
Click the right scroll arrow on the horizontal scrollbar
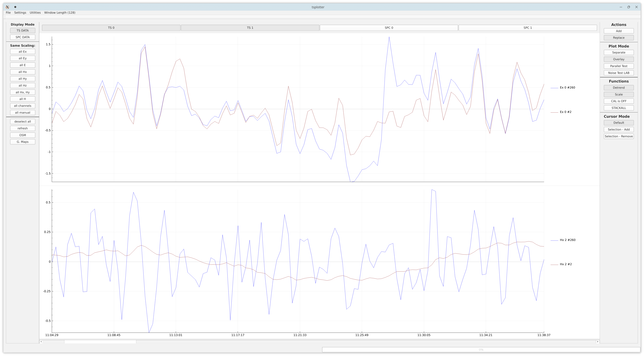click(598, 342)
